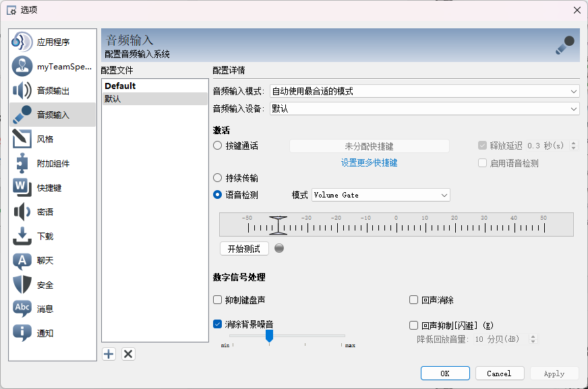Open the 附加组件 puzzle piece icon
Screen dimensions: 588x389
[22, 163]
